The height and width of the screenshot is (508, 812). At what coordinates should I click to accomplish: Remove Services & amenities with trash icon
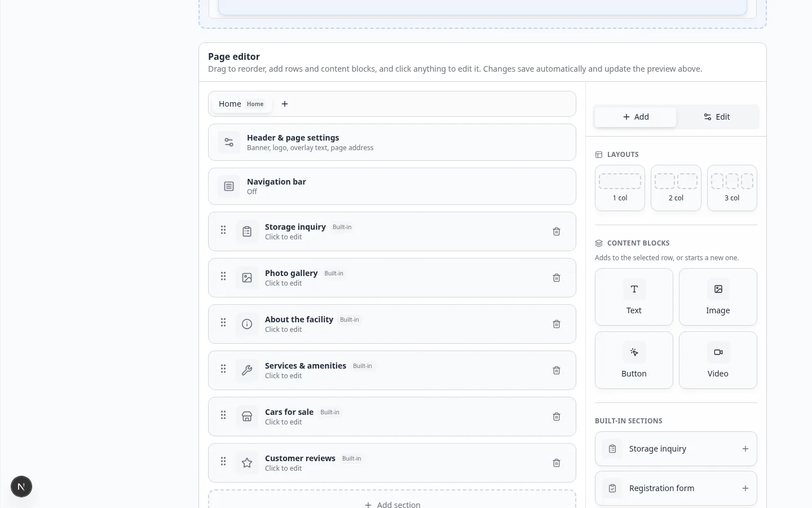pos(557,370)
